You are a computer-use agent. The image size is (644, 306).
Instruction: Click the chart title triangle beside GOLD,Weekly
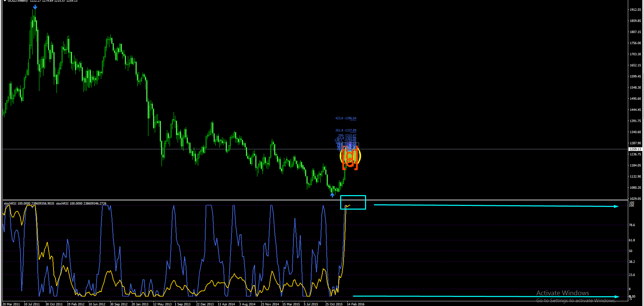coord(5,1)
